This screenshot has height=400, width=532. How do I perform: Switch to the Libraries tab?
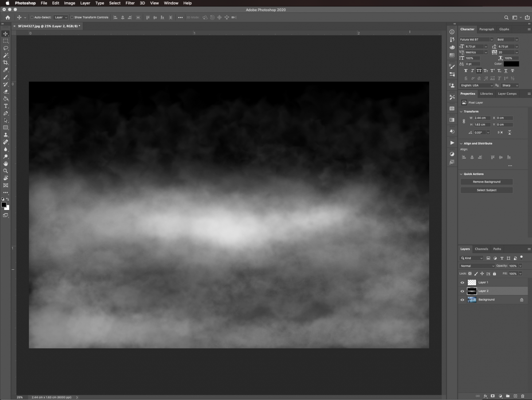[486, 94]
